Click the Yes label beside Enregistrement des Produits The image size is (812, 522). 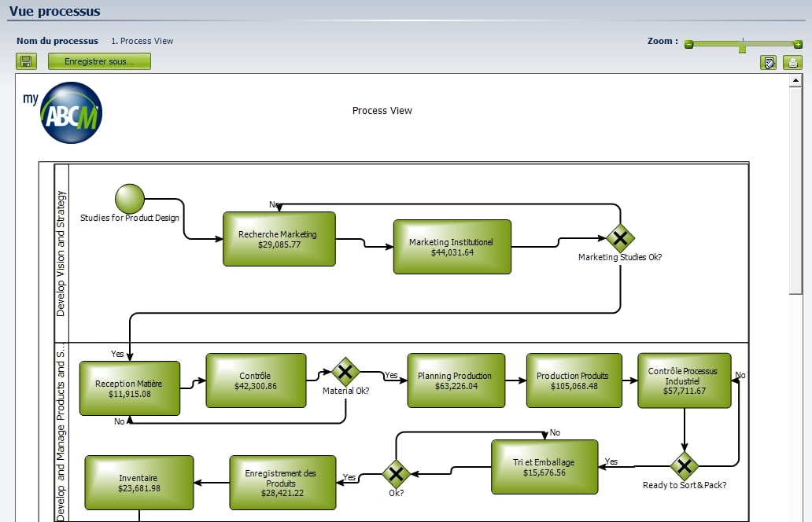coord(349,477)
